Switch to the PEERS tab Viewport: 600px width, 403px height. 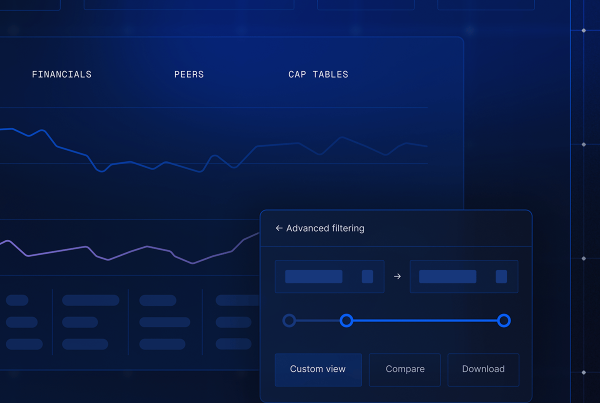(x=189, y=75)
